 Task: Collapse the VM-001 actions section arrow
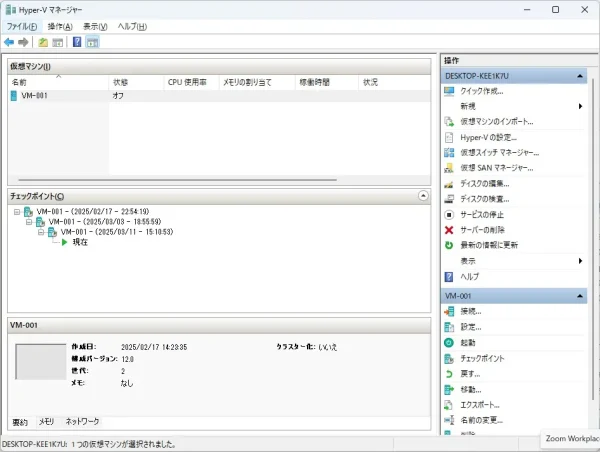(580, 296)
